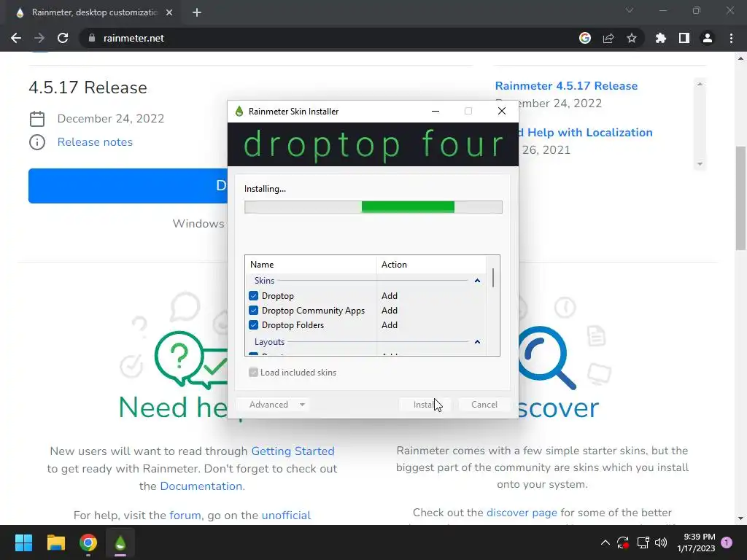Cancel the skin installation
The image size is (747, 560).
click(484, 404)
